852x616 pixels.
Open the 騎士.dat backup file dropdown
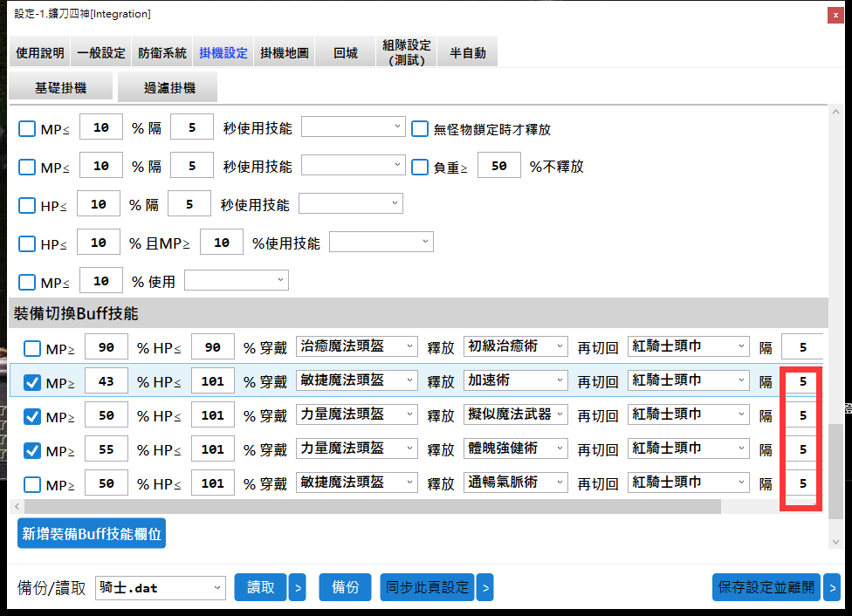coord(161,588)
